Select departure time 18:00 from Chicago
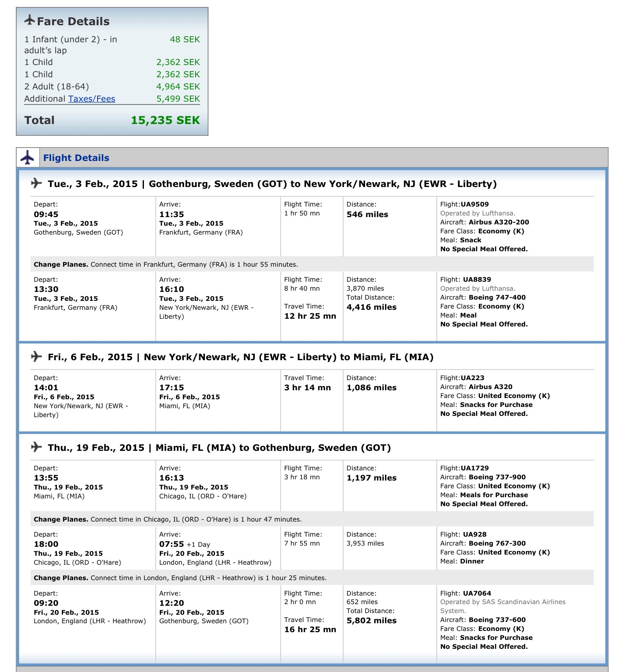This screenshot has height=672, width=622. [x=46, y=544]
